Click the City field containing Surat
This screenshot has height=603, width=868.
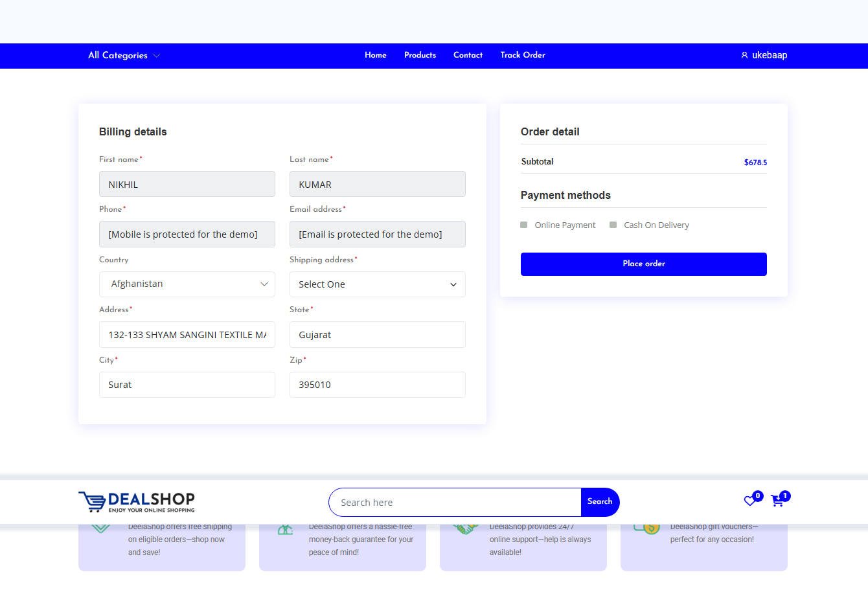coord(187,385)
